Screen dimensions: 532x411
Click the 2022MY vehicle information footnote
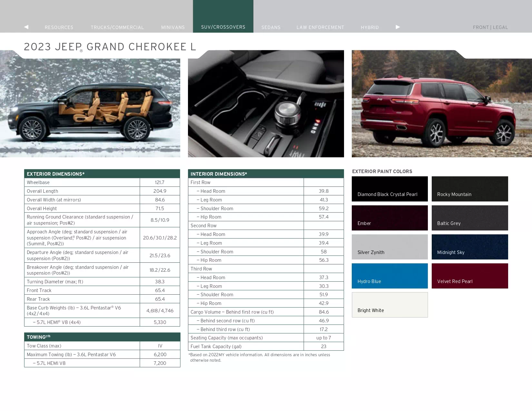click(260, 357)
